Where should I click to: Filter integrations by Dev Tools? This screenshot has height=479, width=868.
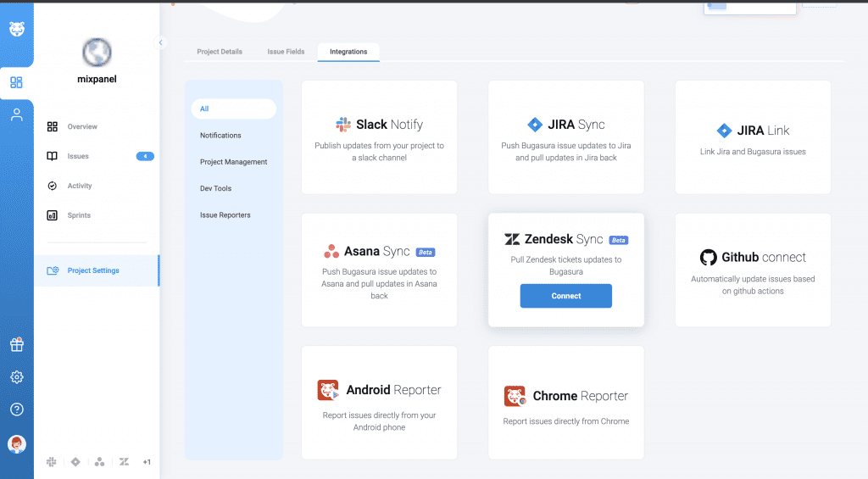[215, 189]
